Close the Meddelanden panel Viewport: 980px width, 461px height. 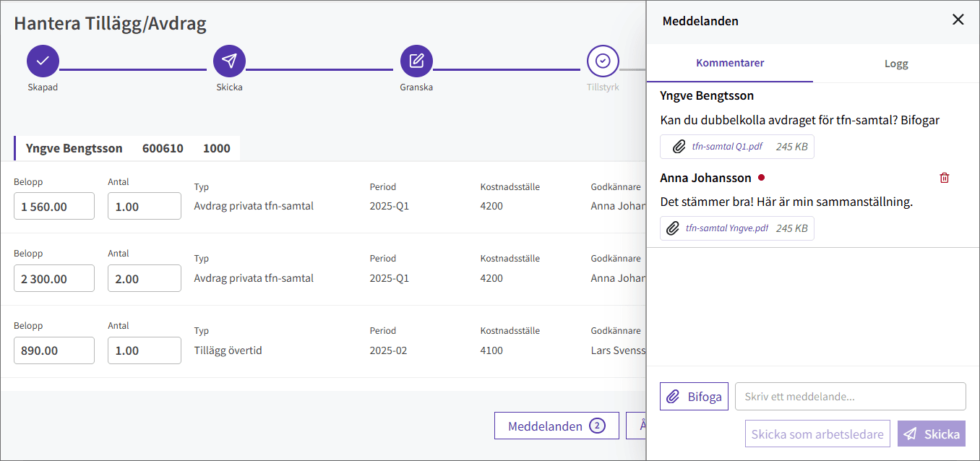[958, 20]
